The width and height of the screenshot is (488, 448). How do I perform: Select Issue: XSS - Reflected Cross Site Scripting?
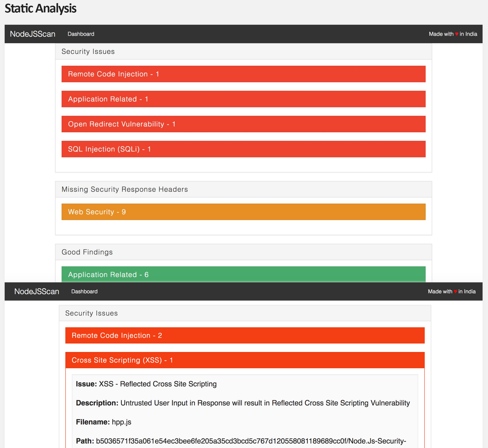click(146, 384)
